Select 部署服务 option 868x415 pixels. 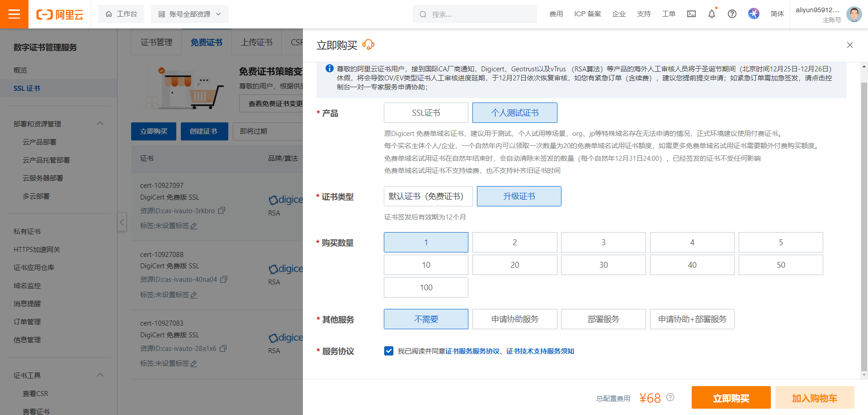pyautogui.click(x=604, y=319)
